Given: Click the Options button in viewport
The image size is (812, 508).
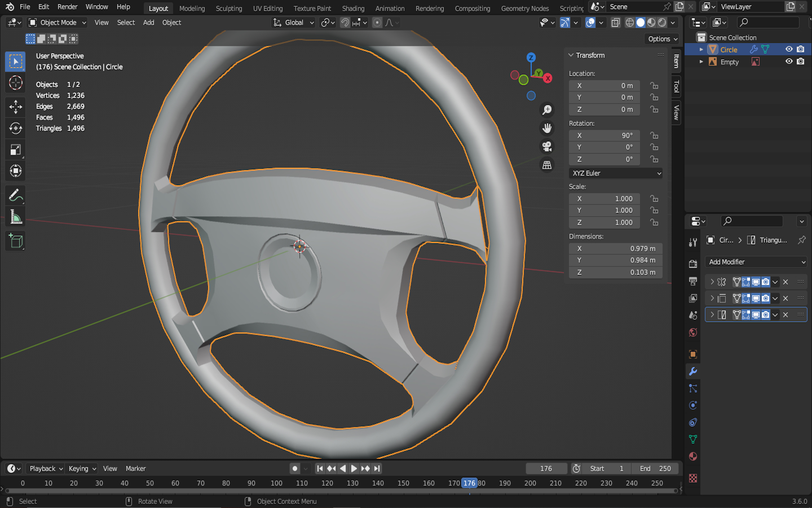Looking at the screenshot, I should (x=662, y=39).
